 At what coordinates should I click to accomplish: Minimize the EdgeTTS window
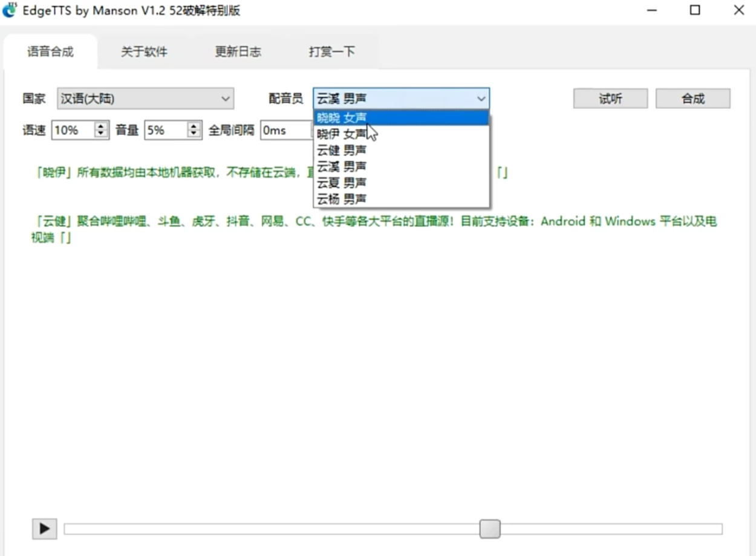(x=652, y=10)
